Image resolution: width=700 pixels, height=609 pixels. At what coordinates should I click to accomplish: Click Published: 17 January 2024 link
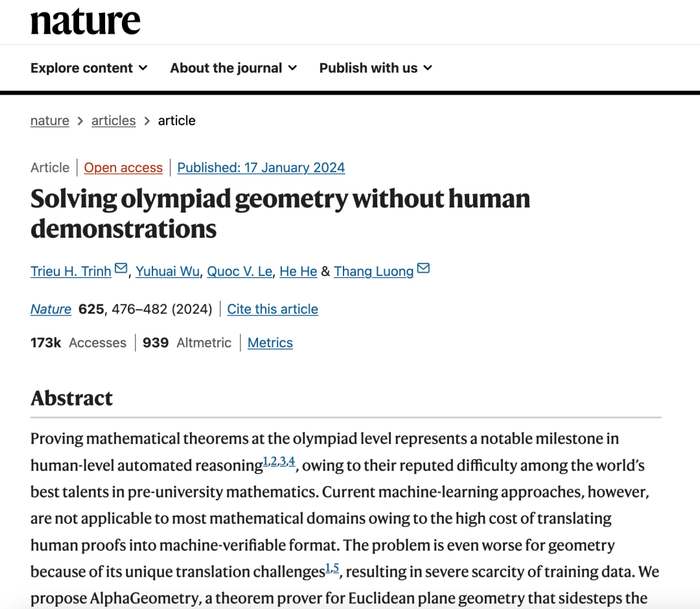[261, 168]
